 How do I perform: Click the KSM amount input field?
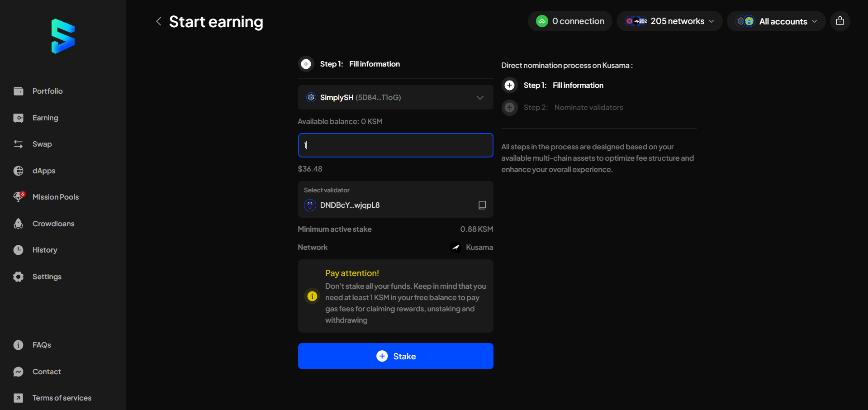click(395, 145)
